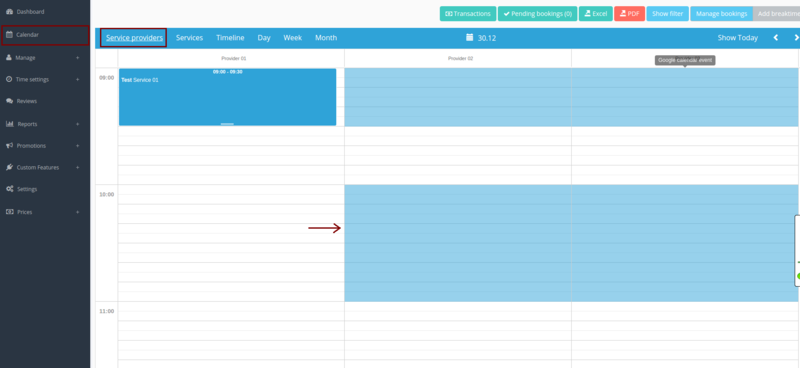Click the 10:00 time label
This screenshot has height=368, width=800.
107,194
